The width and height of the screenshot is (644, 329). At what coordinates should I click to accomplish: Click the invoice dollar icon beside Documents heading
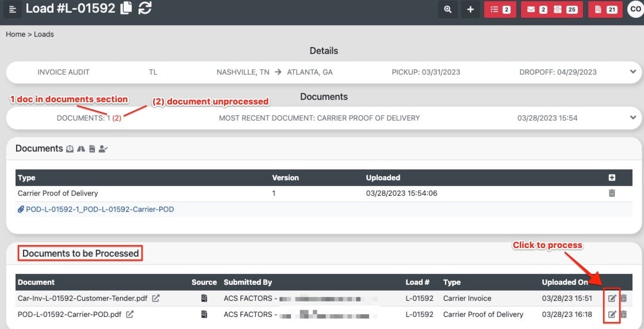[70, 149]
